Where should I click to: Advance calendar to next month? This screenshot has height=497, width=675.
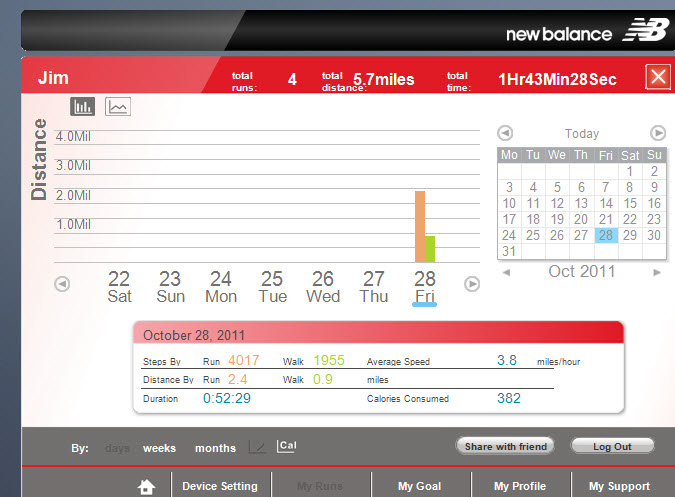click(657, 272)
